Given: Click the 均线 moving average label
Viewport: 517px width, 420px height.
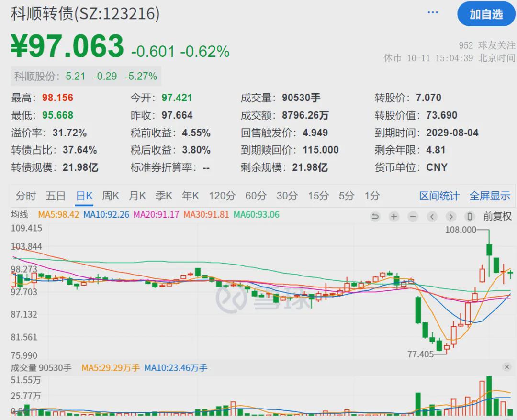Looking at the screenshot, I should (20, 215).
